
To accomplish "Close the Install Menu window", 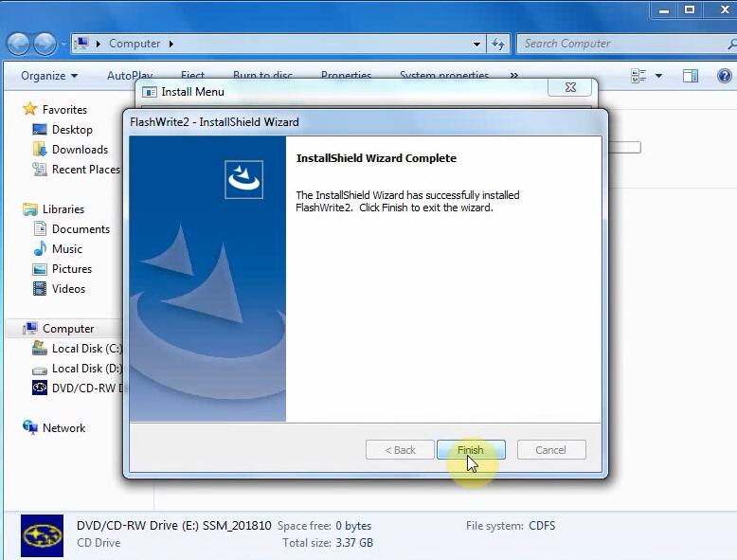I will pos(569,87).
